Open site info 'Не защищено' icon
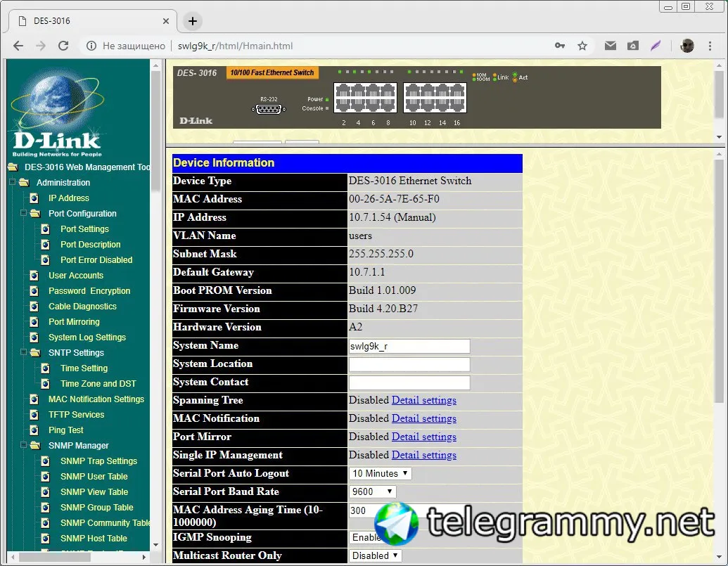 pyautogui.click(x=91, y=46)
